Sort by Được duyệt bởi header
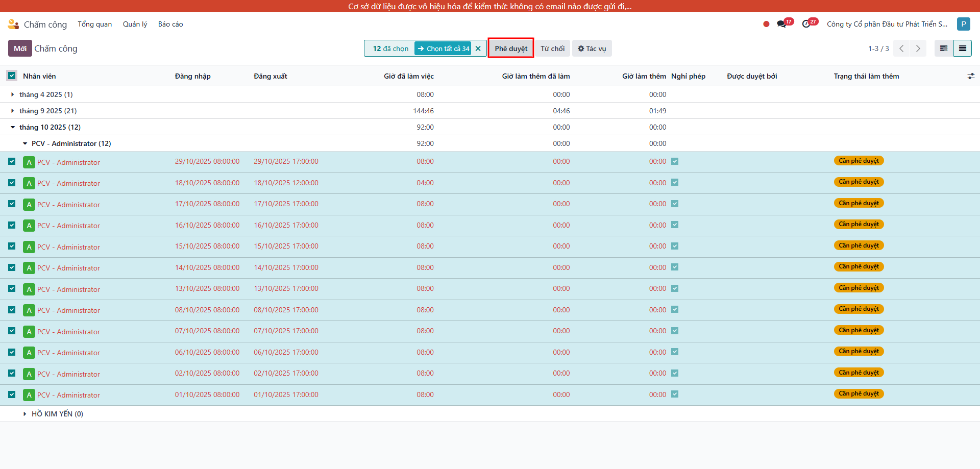 point(752,76)
